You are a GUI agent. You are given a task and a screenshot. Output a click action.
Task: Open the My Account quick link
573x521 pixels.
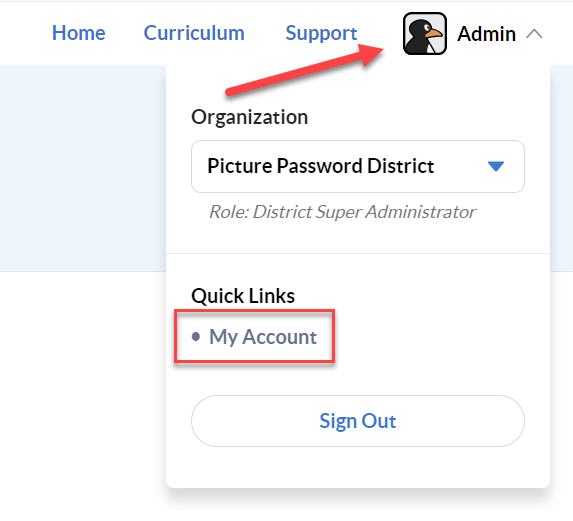point(263,337)
